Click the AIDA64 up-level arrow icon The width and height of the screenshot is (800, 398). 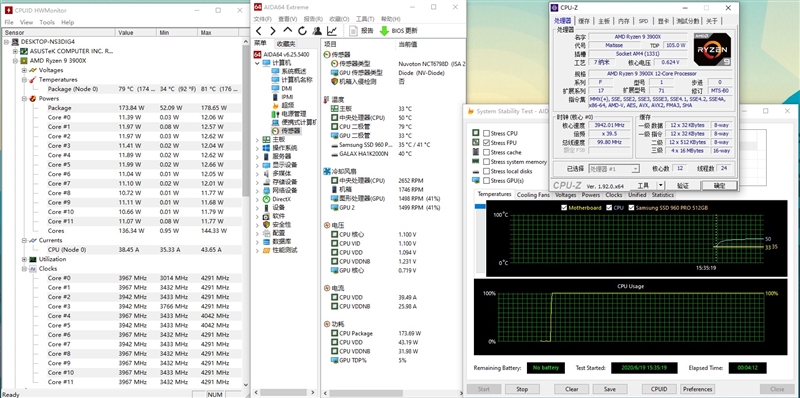(x=288, y=31)
